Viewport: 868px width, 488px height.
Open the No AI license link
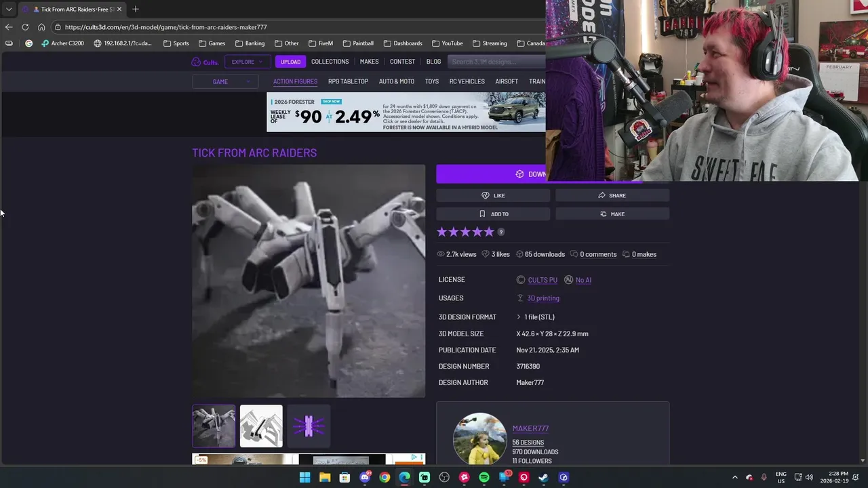pyautogui.click(x=583, y=280)
